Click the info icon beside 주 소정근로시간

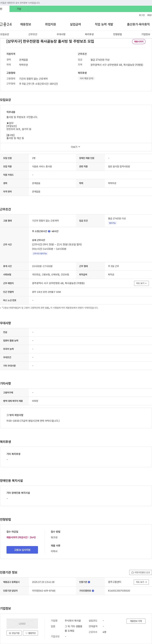point(49,231)
